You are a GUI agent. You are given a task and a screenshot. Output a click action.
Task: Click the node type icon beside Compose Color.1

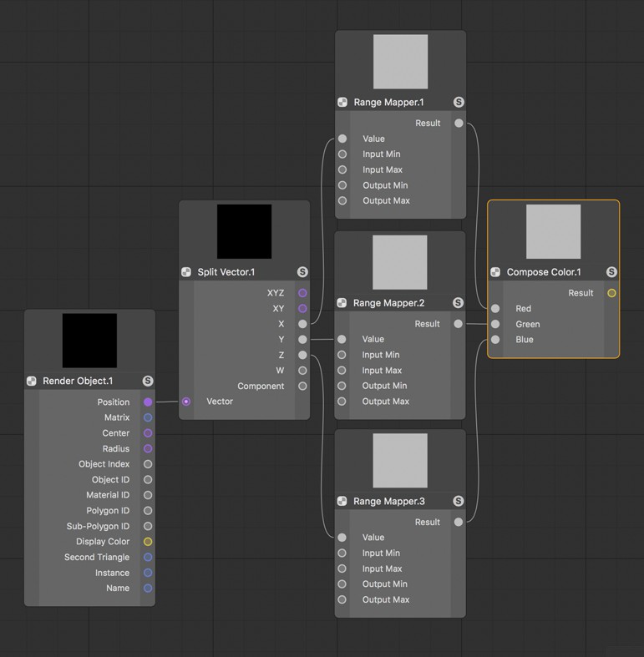[495, 272]
